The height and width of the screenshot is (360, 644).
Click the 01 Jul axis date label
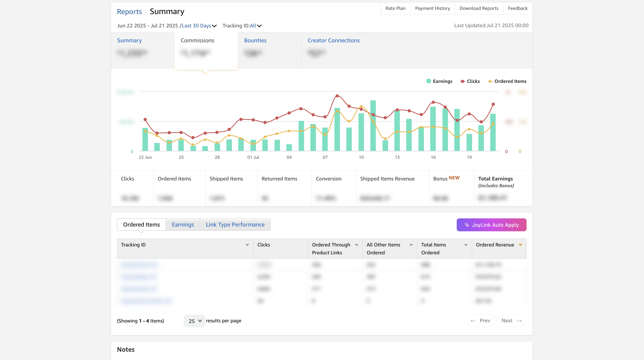click(x=253, y=157)
